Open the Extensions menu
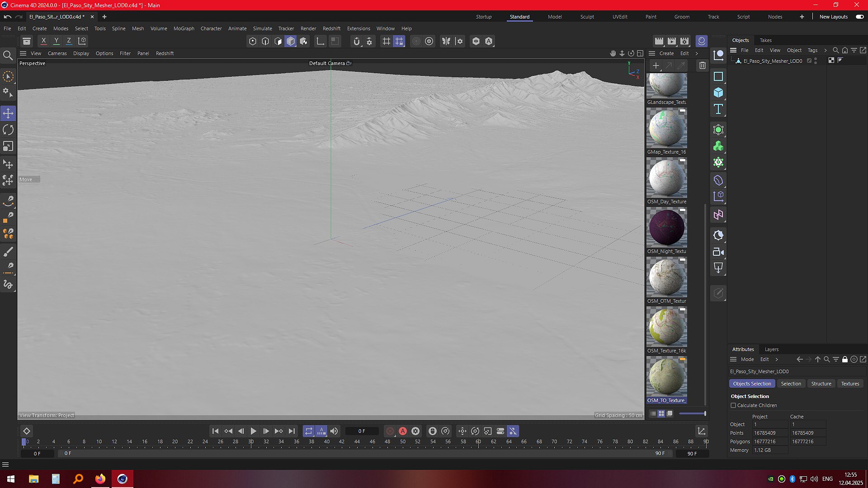 pos(359,28)
